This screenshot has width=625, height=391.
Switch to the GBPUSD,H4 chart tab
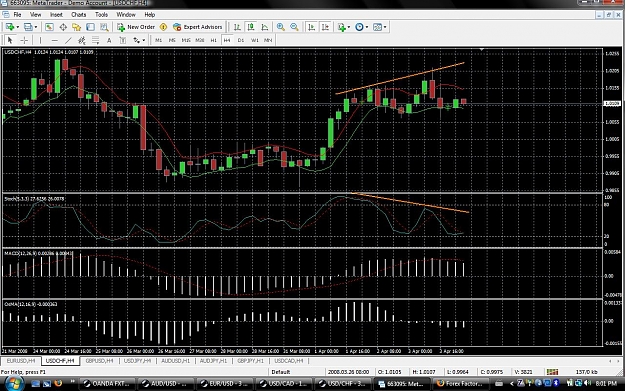(99, 361)
